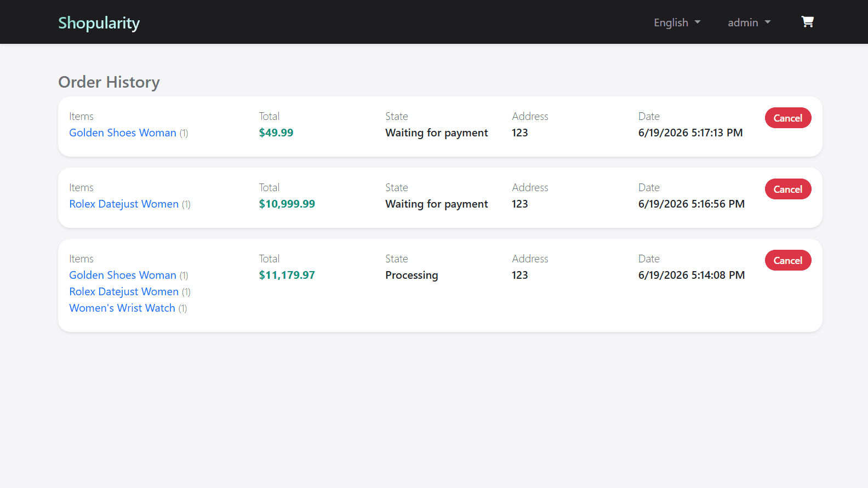The height and width of the screenshot is (488, 868).
Task: Open Golden Shoes Woman in the $11,179.97 order
Action: pyautogui.click(x=123, y=275)
